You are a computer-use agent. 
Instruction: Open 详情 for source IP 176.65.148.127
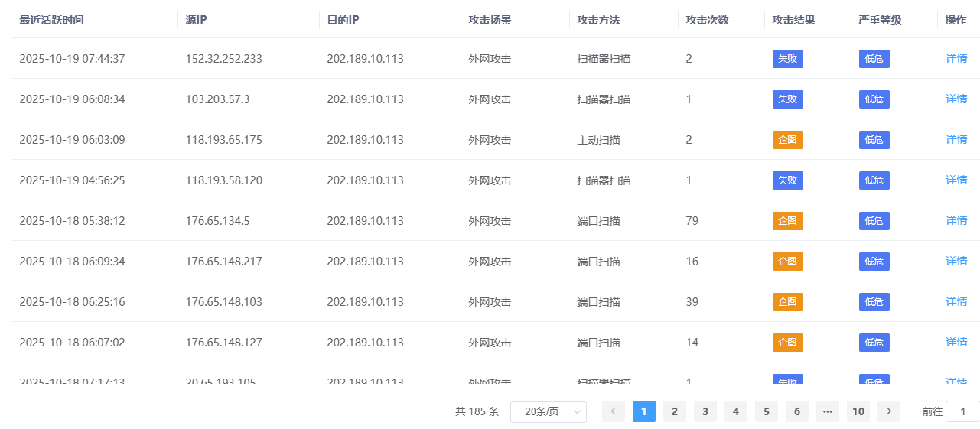(956, 342)
